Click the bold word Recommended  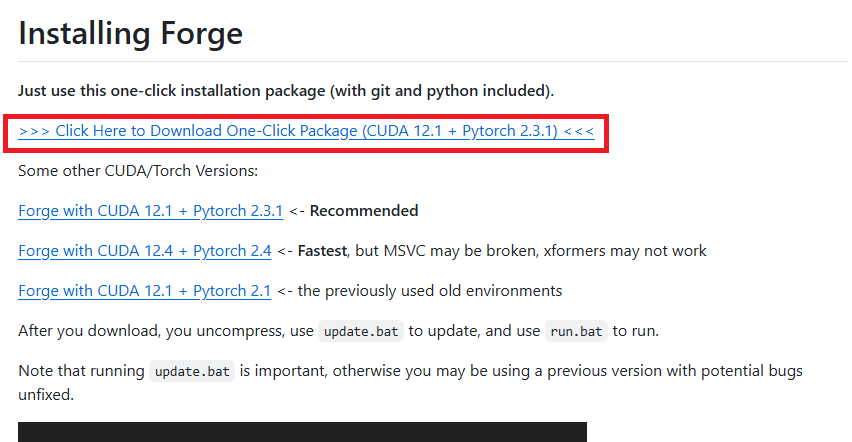pos(364,211)
